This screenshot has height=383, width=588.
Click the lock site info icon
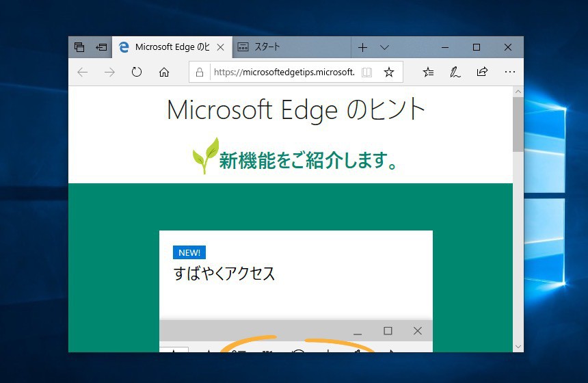point(200,72)
